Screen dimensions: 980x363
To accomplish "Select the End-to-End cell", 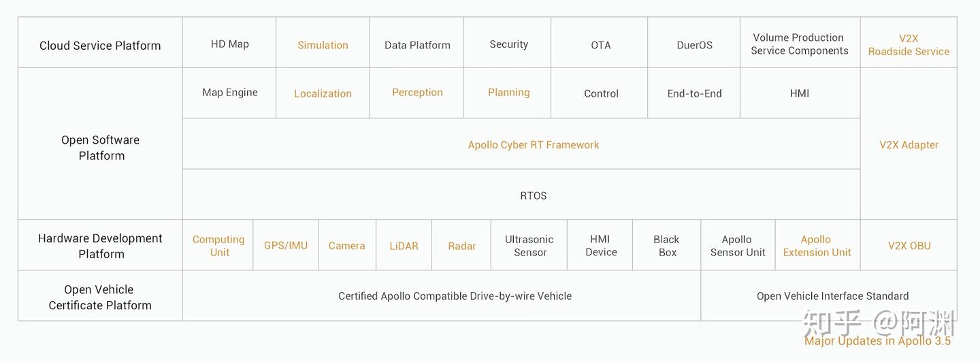I will tap(694, 93).
